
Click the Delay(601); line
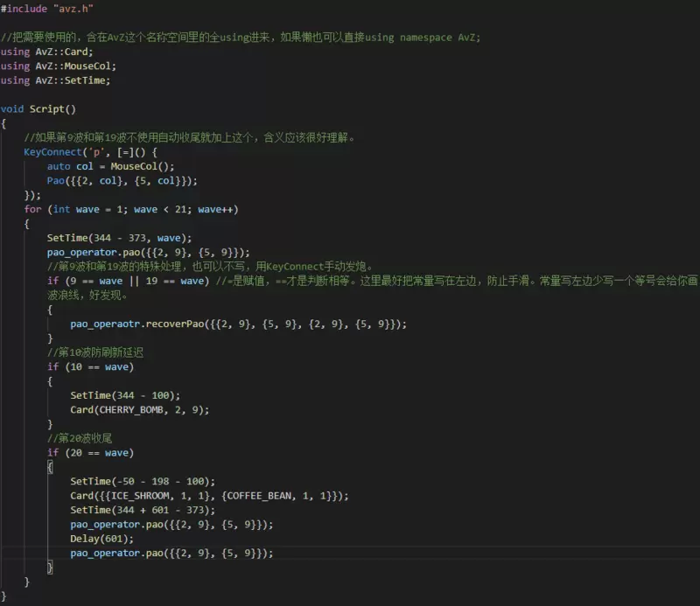coord(101,539)
